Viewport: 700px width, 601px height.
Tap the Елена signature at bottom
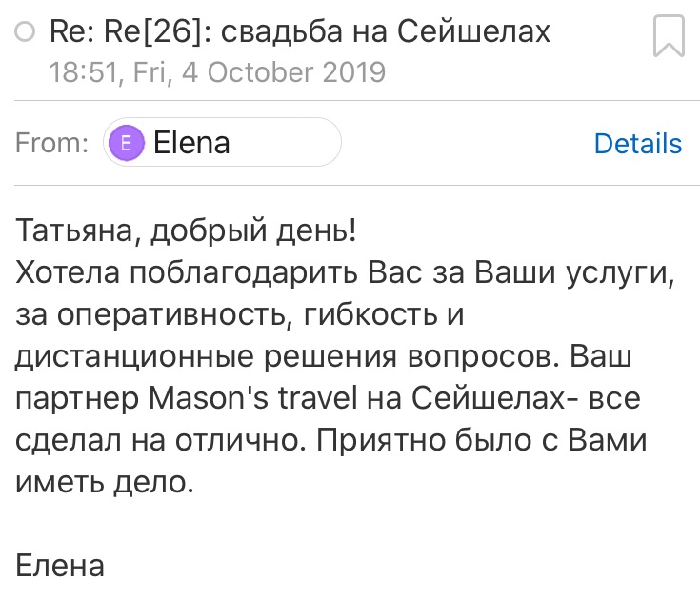[60, 565]
